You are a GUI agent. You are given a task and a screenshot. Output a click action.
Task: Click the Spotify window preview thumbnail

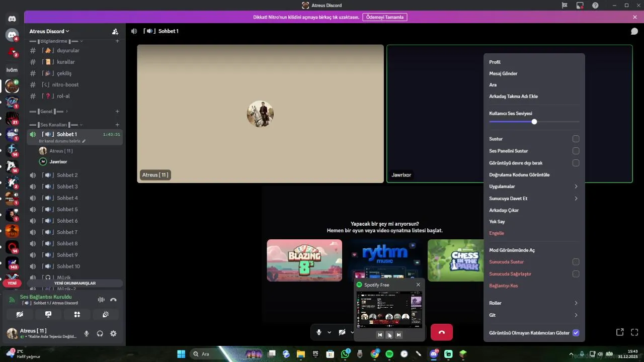(389, 309)
